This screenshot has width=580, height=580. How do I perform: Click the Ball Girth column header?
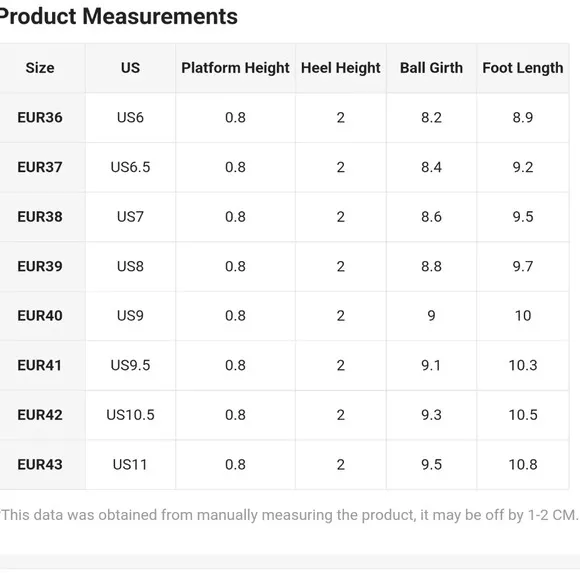[x=431, y=68]
